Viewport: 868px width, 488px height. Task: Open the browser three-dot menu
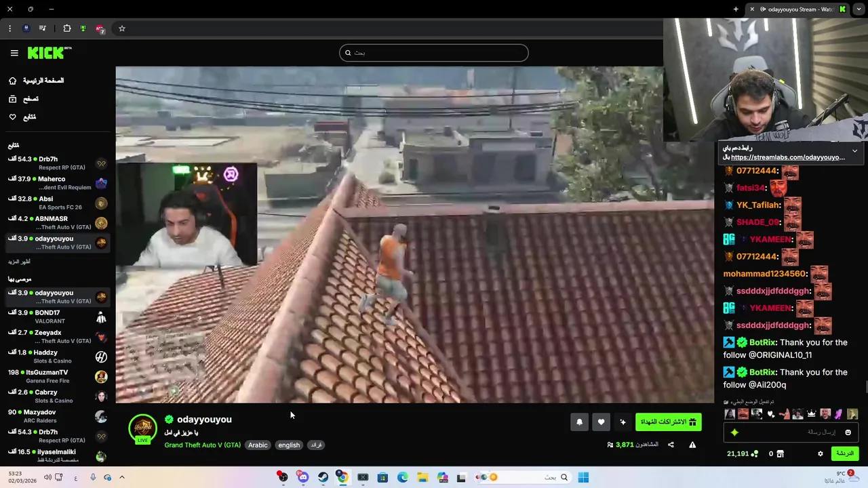click(x=9, y=28)
